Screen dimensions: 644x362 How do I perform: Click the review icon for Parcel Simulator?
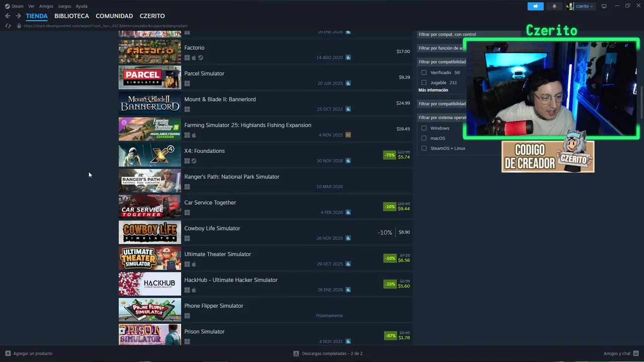pos(348,83)
